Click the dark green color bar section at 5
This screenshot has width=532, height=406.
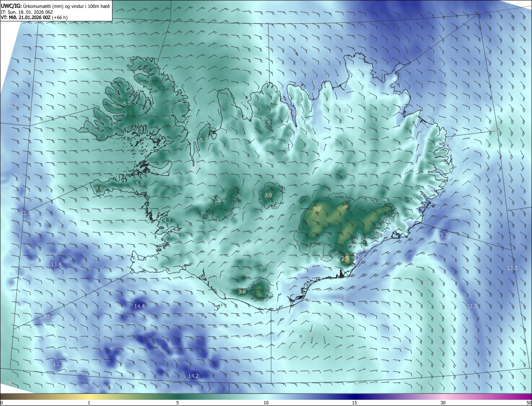(177, 397)
